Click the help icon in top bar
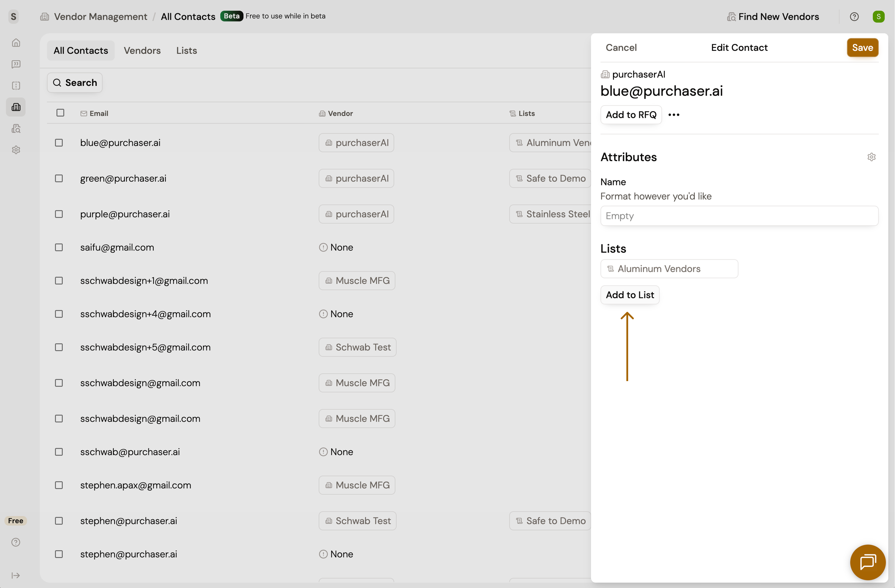The width and height of the screenshot is (896, 588). pos(855,17)
